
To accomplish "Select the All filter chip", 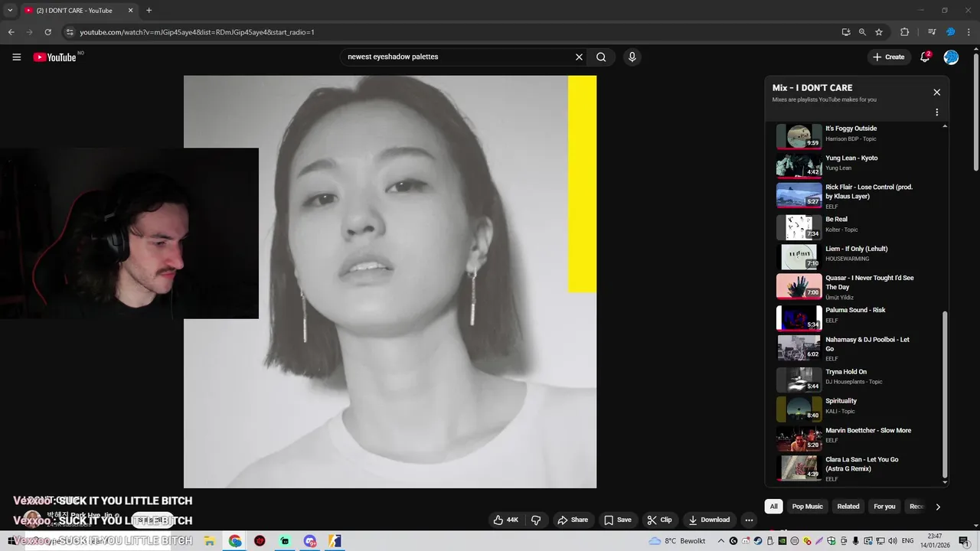I will tap(773, 507).
